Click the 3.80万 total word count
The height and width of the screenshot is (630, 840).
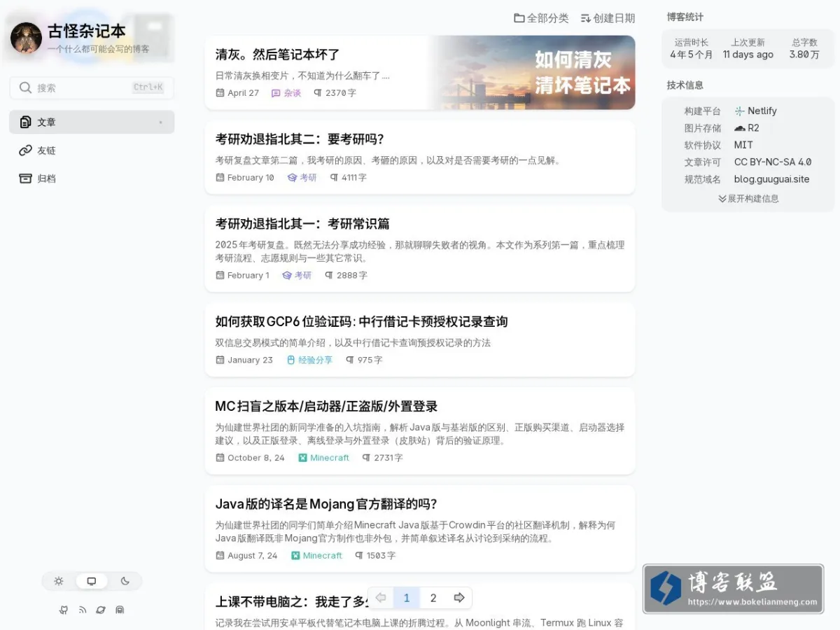(x=804, y=55)
